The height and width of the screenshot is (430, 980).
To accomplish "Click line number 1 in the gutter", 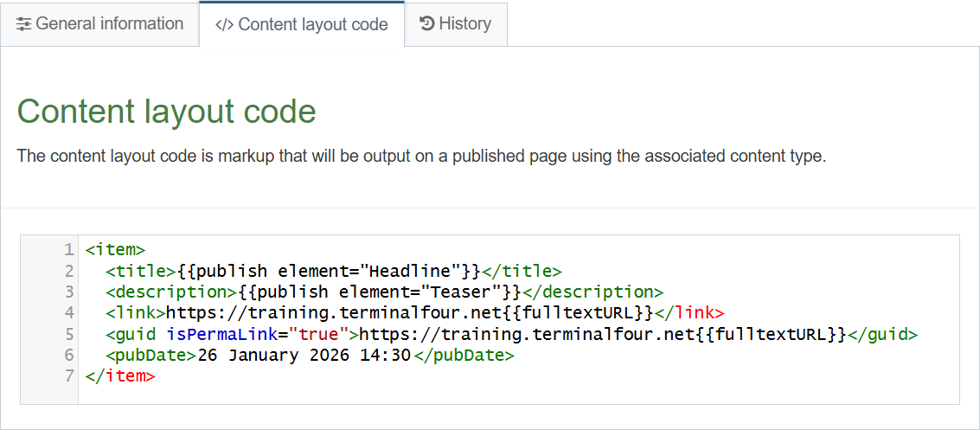I will coord(68,250).
